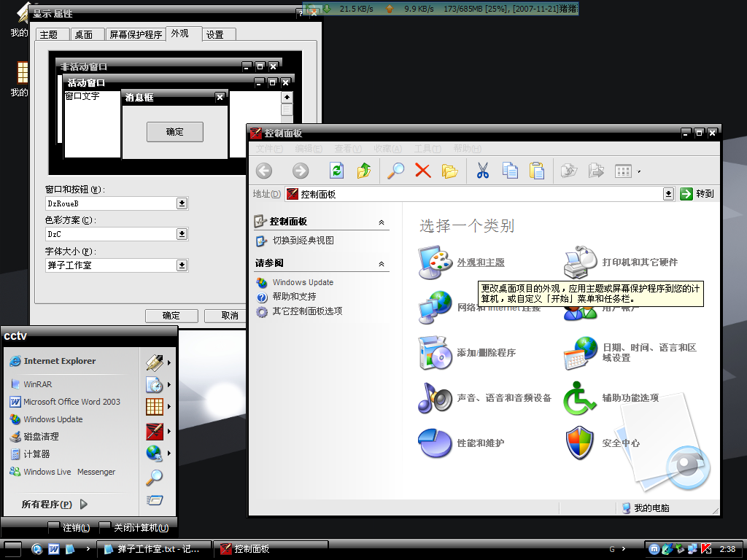Click 注销 log off button
This screenshot has width=747, height=560.
pyautogui.click(x=69, y=528)
